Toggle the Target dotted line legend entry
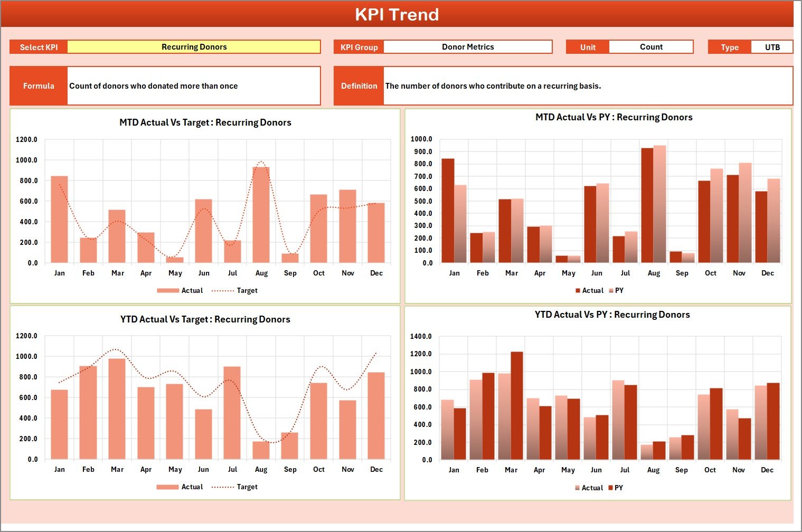The height and width of the screenshot is (532, 802). (x=236, y=290)
